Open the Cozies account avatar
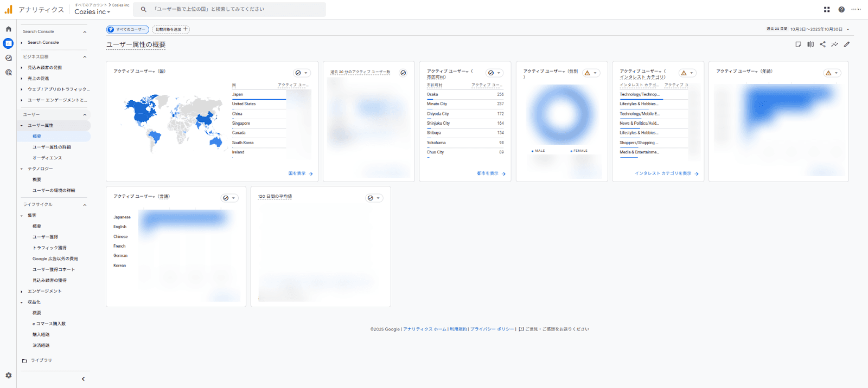The image size is (868, 388). (x=856, y=9)
